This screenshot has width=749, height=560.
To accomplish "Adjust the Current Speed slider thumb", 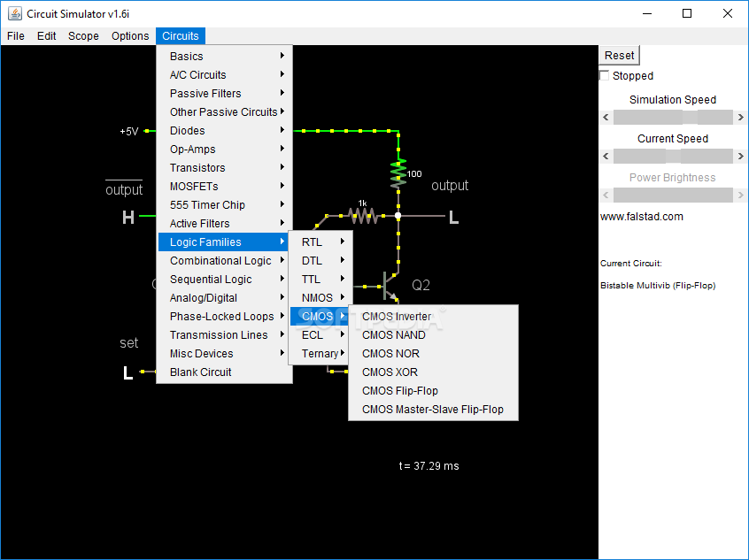I will tap(673, 156).
